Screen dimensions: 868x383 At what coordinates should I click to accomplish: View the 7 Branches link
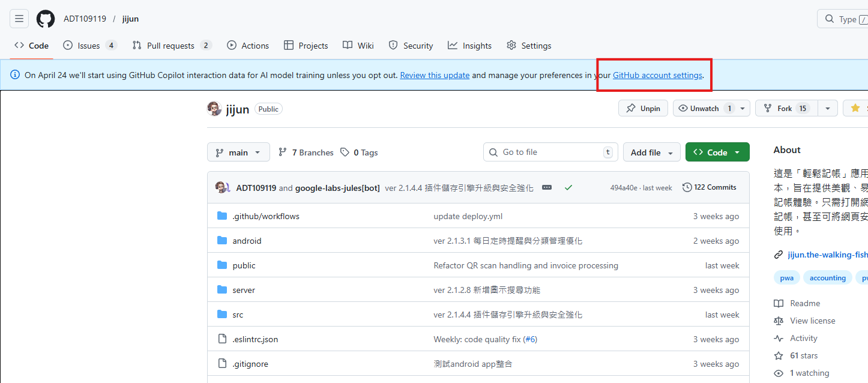(306, 152)
